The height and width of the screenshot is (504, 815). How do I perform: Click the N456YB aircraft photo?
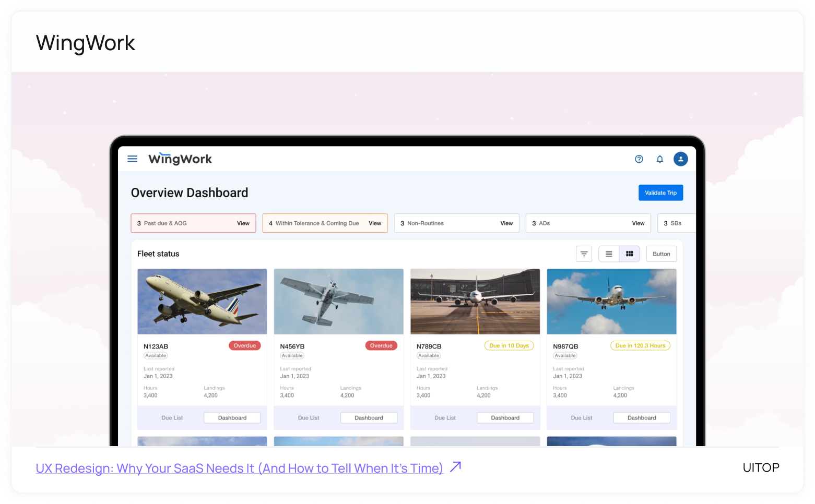[339, 302]
